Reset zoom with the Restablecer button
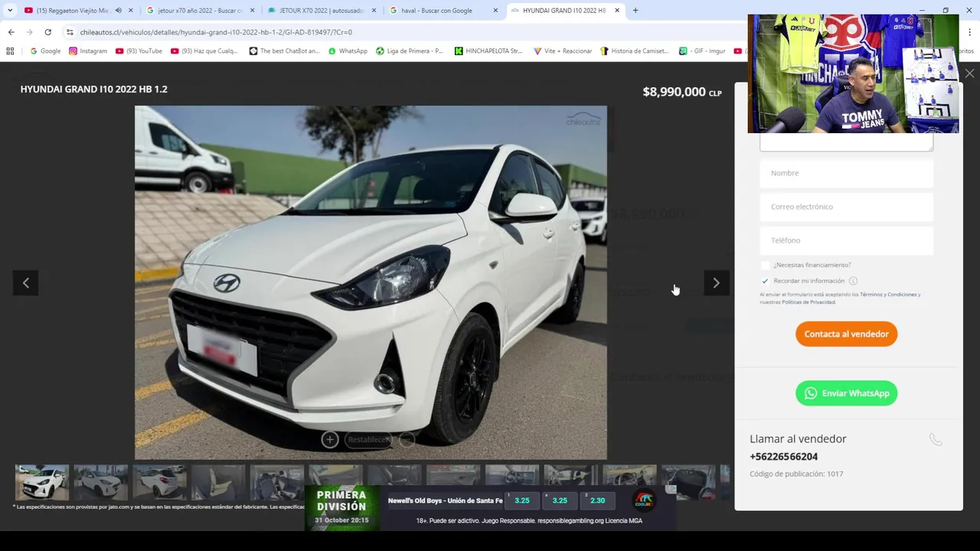980x551 pixels. click(369, 439)
